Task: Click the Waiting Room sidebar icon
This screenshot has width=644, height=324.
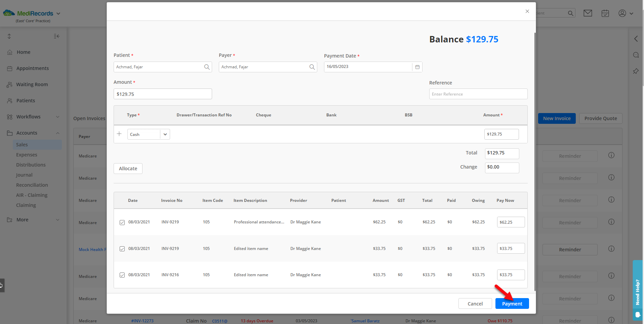Action: click(x=9, y=84)
